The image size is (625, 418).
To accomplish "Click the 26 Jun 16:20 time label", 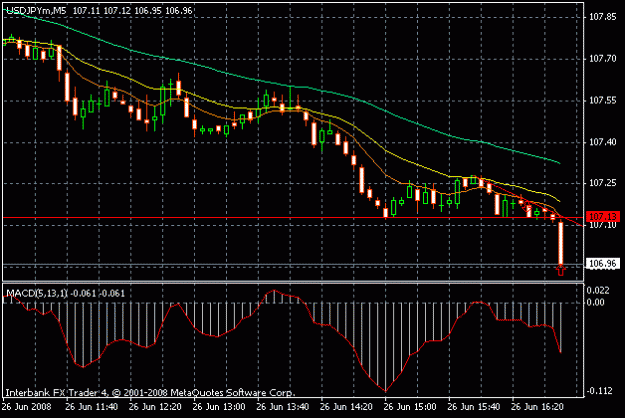I will [538, 407].
